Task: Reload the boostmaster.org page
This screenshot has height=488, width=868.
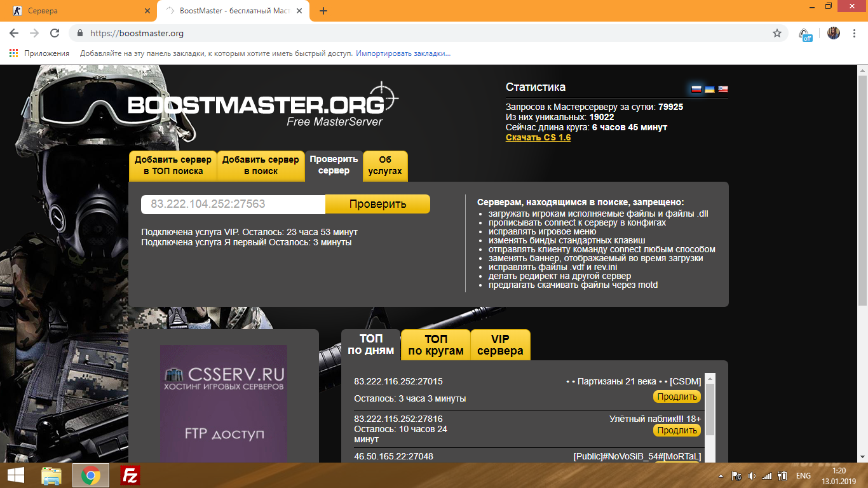Action: click(x=55, y=33)
